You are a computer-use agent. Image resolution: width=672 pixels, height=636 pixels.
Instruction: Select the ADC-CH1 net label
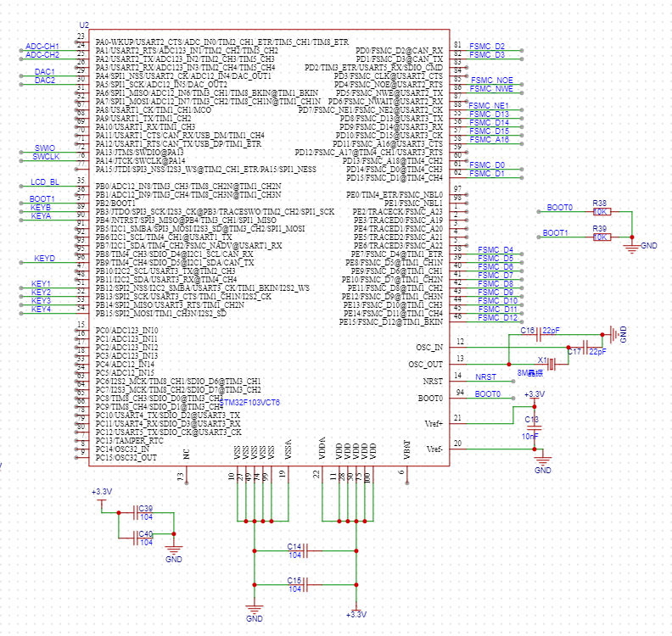click(42, 47)
